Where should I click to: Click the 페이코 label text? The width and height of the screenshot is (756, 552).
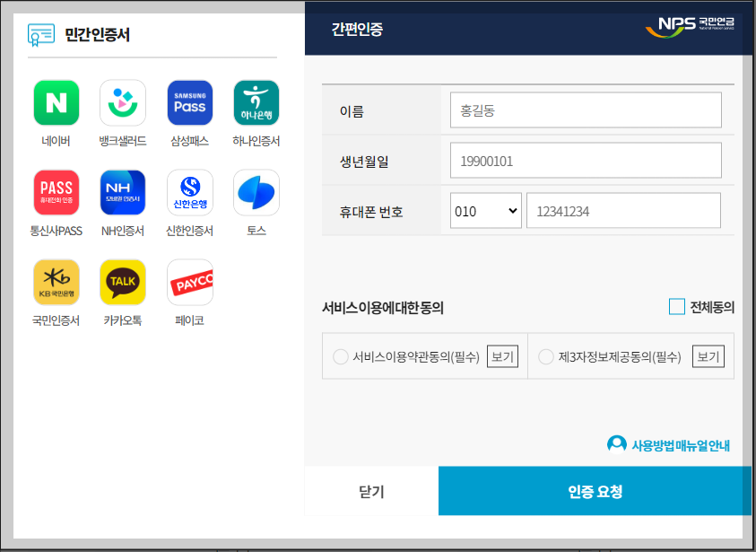190,320
